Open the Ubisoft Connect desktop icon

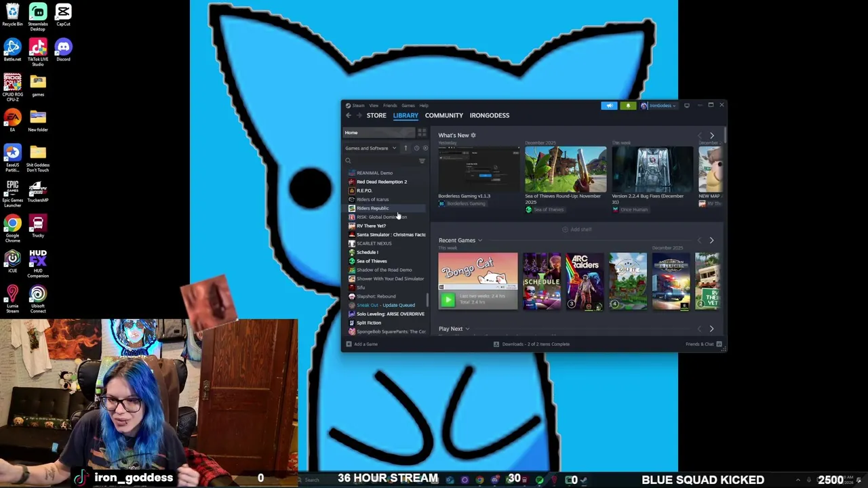click(38, 298)
